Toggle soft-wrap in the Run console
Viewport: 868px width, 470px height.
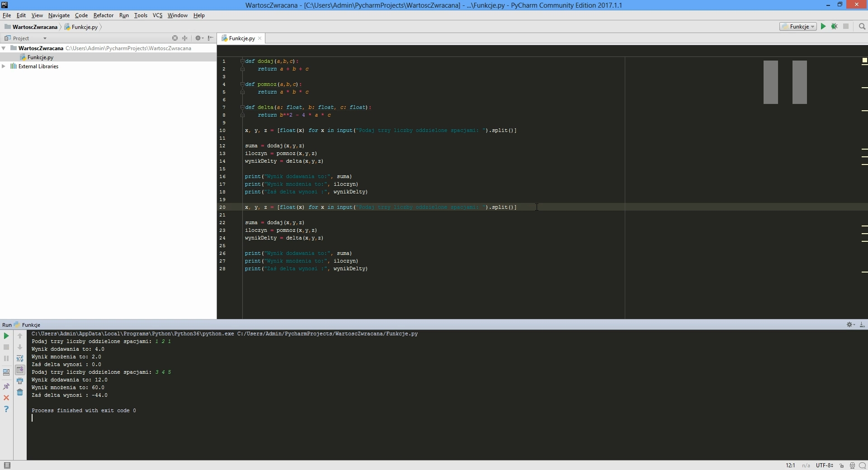20,358
